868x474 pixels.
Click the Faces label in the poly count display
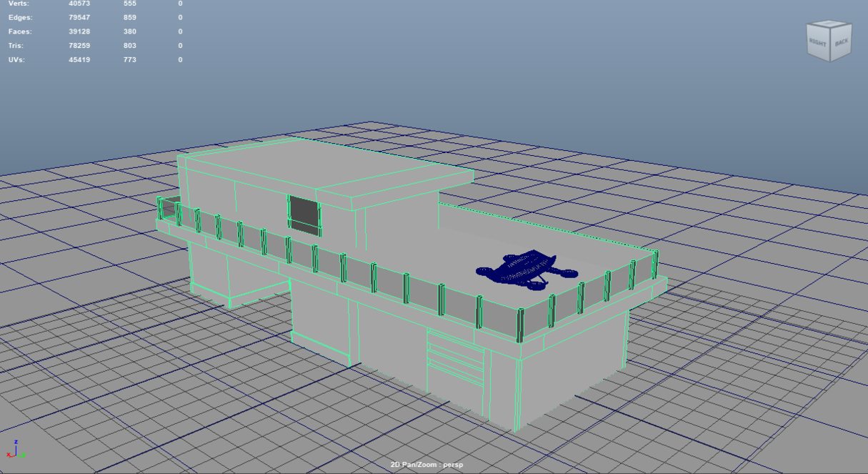point(20,31)
